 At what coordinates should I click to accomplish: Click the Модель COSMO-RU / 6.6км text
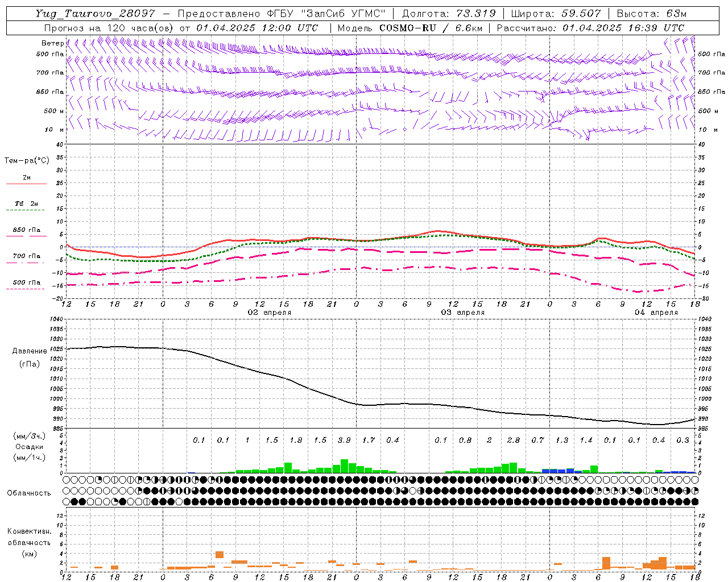(x=410, y=28)
